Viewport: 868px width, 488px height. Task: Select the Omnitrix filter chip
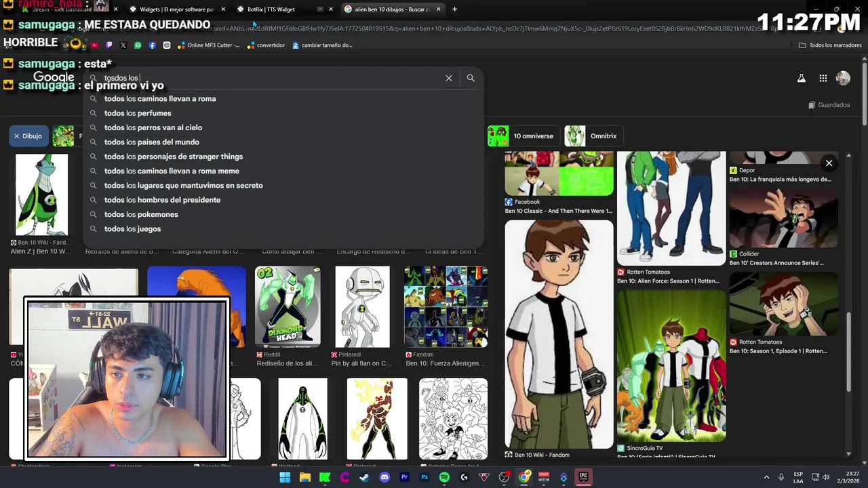coord(594,136)
